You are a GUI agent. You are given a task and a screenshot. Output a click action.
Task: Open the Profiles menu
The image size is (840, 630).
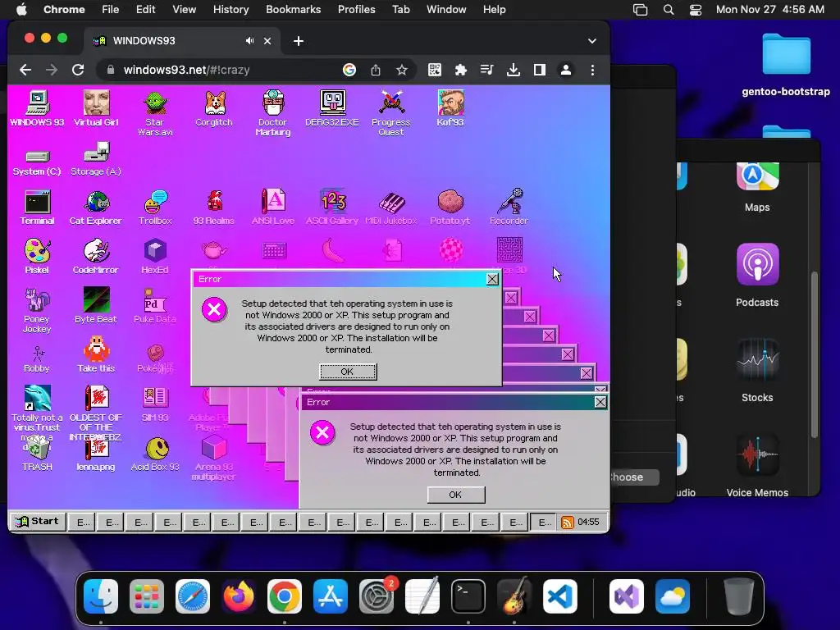click(x=356, y=9)
